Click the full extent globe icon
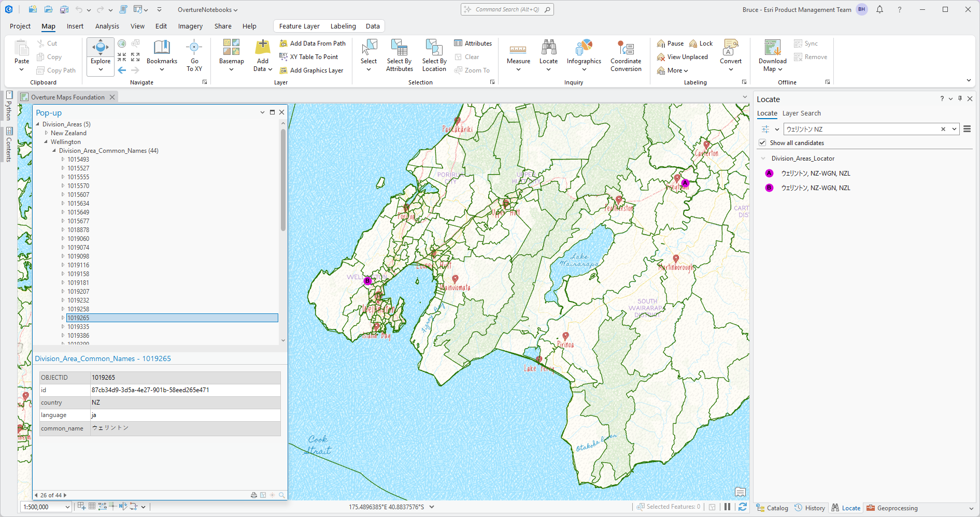The image size is (980, 517). (x=122, y=44)
